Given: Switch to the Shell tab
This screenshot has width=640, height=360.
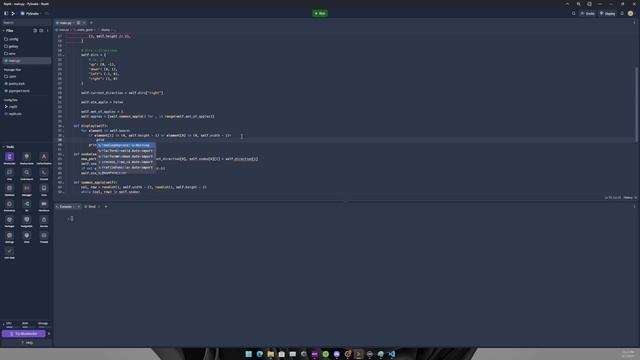Looking at the screenshot, I should [x=90, y=207].
